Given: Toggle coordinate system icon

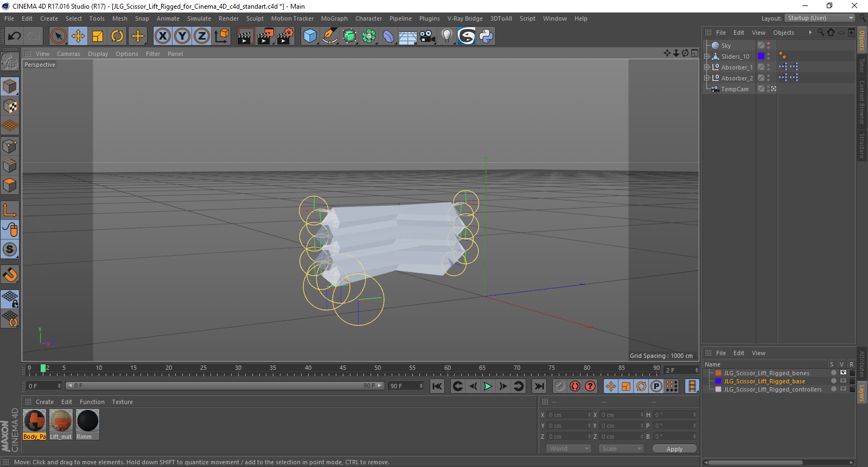Looking at the screenshot, I should tap(221, 36).
